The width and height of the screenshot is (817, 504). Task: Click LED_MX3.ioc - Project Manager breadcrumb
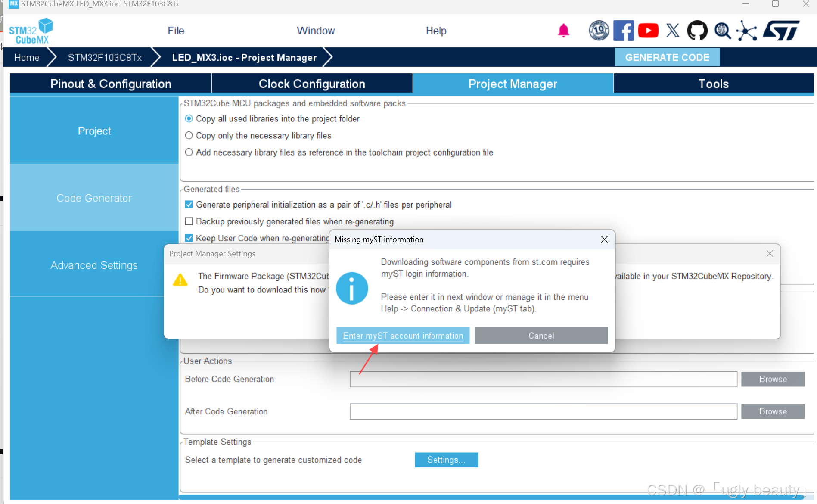(x=244, y=57)
